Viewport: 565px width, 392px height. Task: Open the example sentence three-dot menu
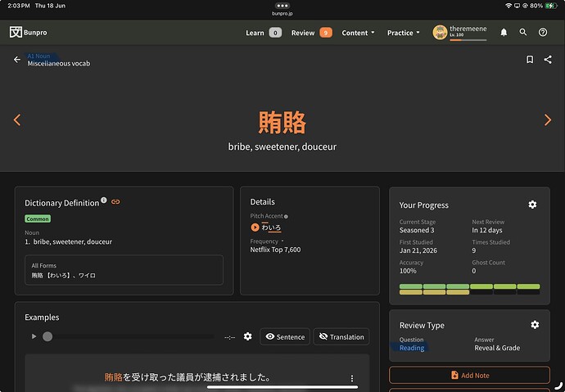coord(351,378)
